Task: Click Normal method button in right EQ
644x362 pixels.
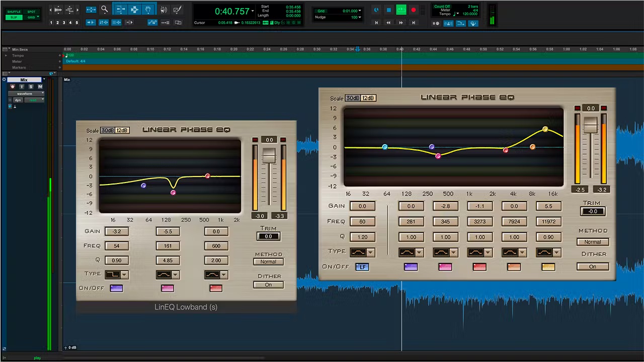Action: click(x=593, y=242)
